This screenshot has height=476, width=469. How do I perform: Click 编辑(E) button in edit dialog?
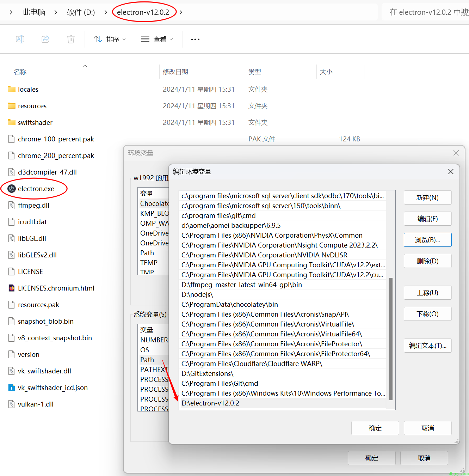pos(427,219)
